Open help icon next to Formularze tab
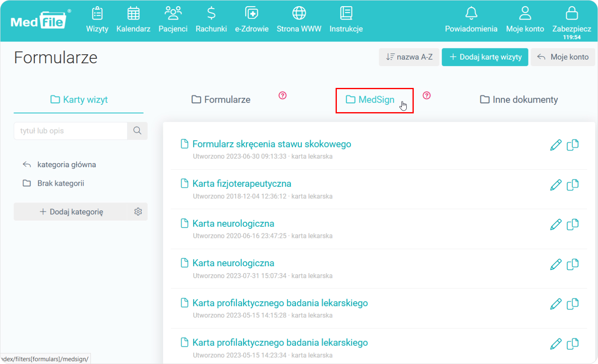Screen dimensions: 598x364 pos(283,95)
